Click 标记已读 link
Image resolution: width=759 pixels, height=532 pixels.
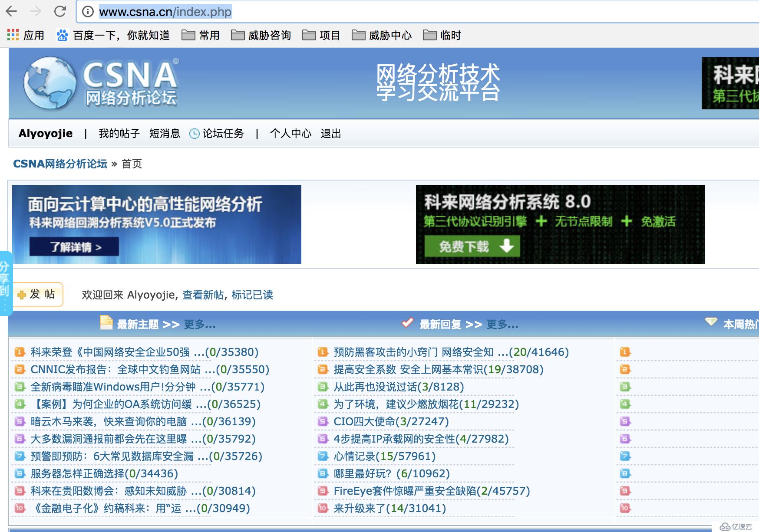click(x=252, y=295)
